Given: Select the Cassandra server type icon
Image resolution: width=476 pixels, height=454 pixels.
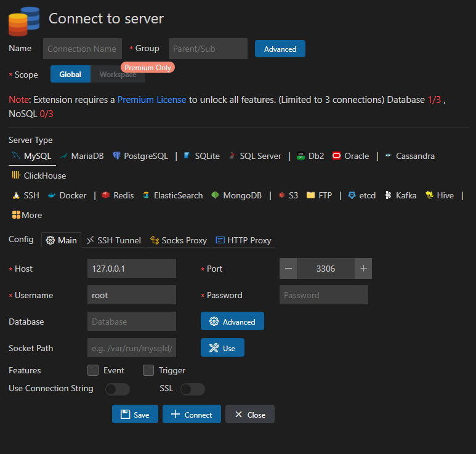Looking at the screenshot, I should pyautogui.click(x=388, y=155).
